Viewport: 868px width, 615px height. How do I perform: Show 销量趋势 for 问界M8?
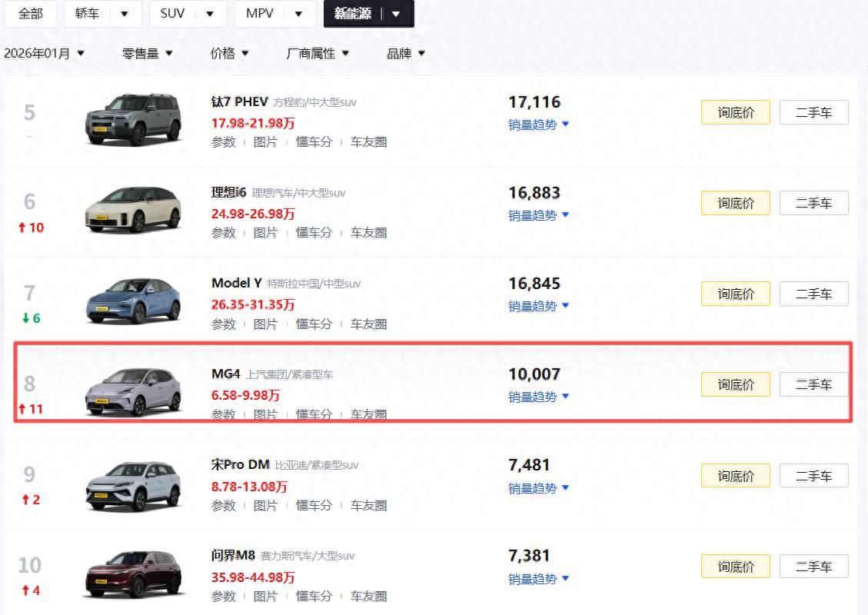coord(538,579)
